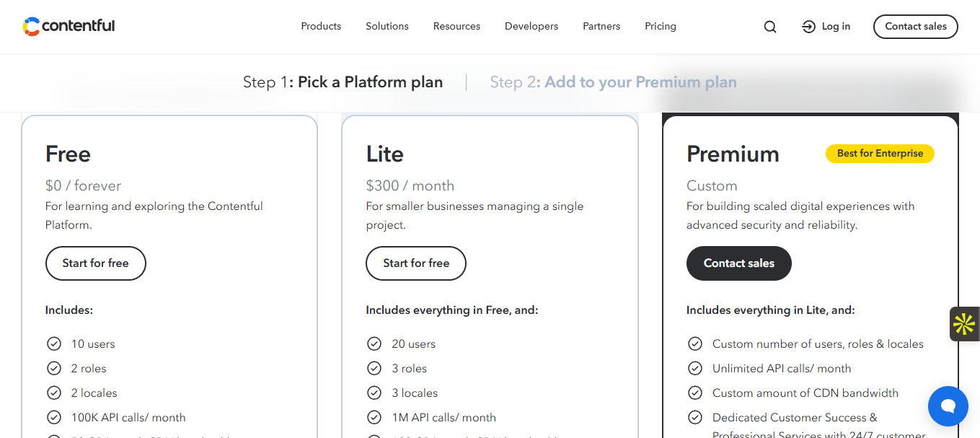This screenshot has height=438, width=980.
Task: Click the Contentful logo
Action: [69, 27]
